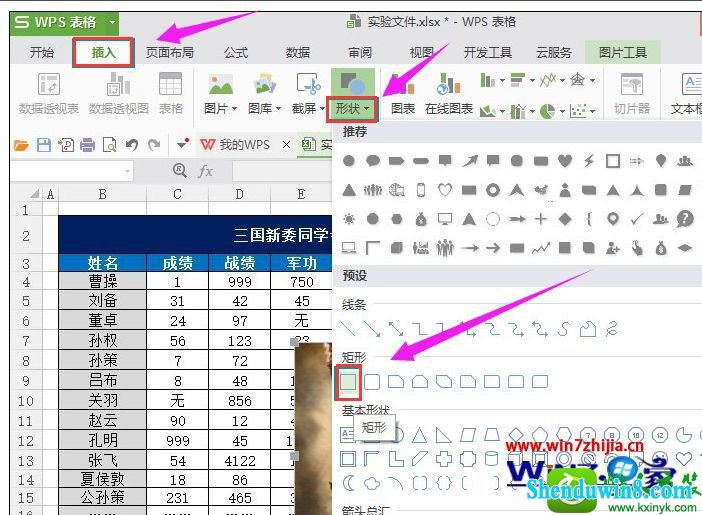Click the 图表 chart button

click(403, 94)
